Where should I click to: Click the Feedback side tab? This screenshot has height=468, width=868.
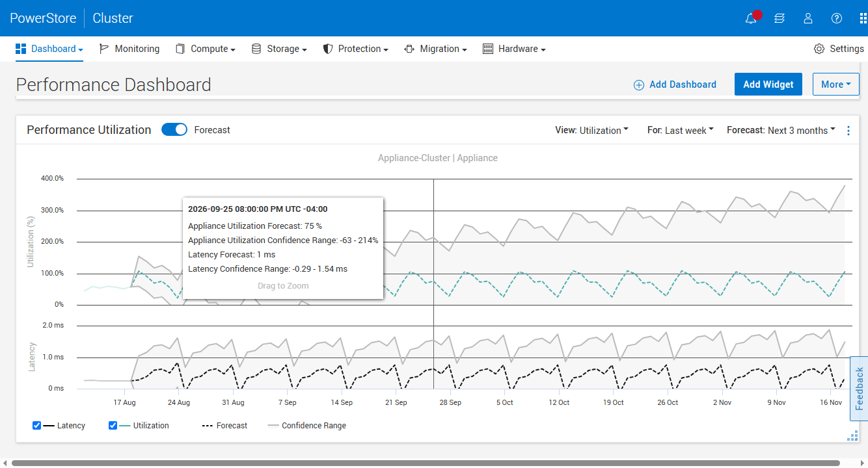[859, 388]
